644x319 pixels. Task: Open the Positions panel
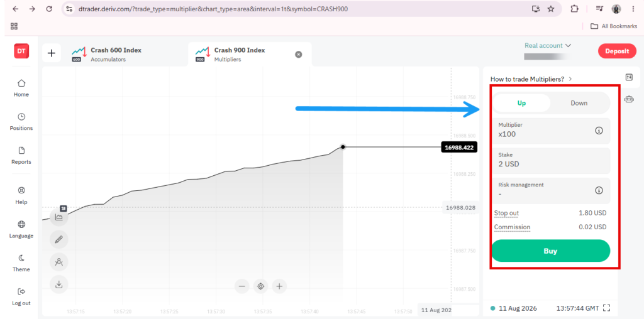[x=21, y=122]
